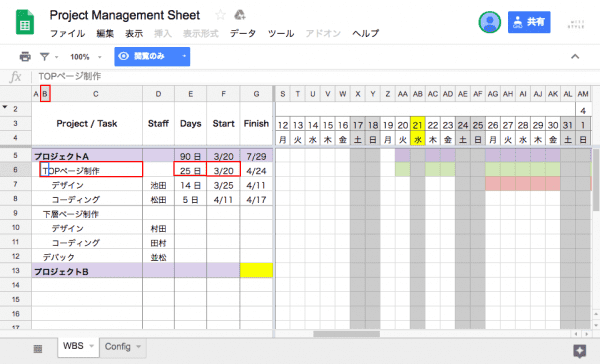
Task: Open the all sheets list icon
Action: (38, 348)
